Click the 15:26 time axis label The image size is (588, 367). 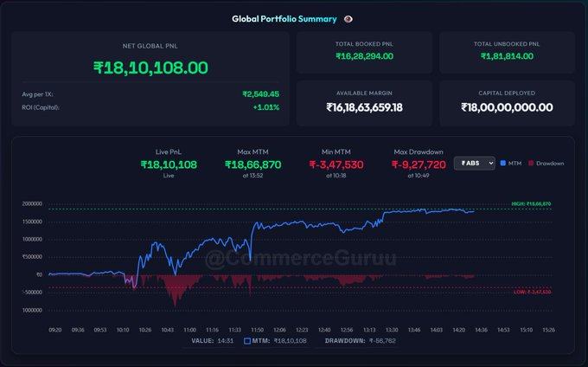(x=548, y=330)
